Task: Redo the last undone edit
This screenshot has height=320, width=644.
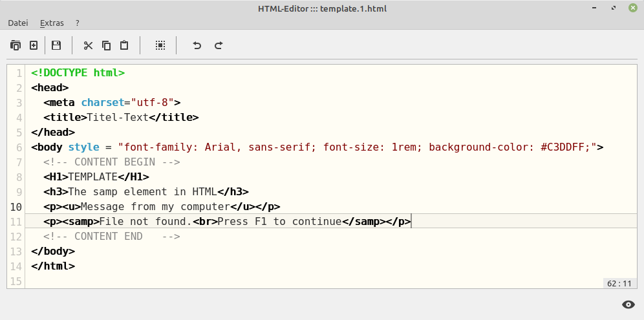Action: [219, 45]
